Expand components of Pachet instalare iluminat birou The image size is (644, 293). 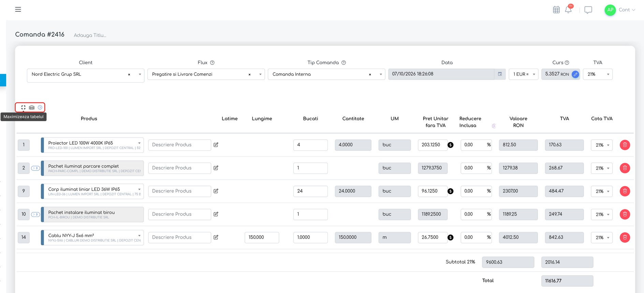35,215
